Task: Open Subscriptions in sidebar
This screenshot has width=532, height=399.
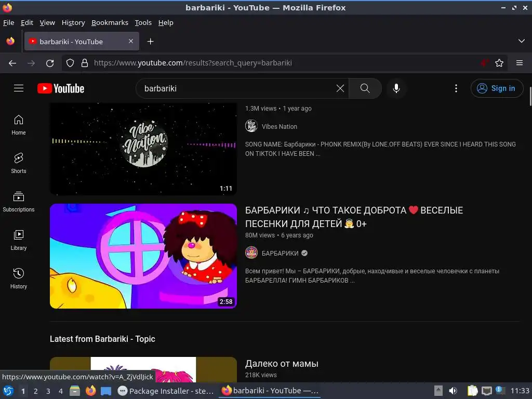Action: point(19,202)
